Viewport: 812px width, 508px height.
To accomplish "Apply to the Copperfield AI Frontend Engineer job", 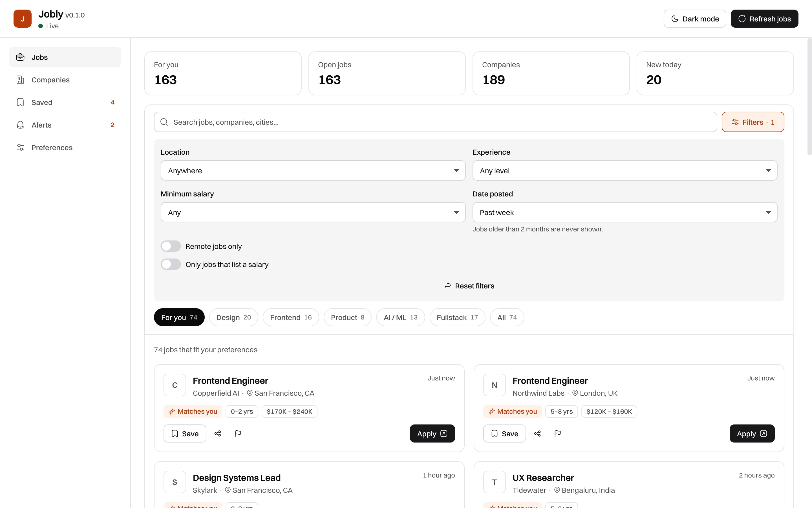I will 432,433.
